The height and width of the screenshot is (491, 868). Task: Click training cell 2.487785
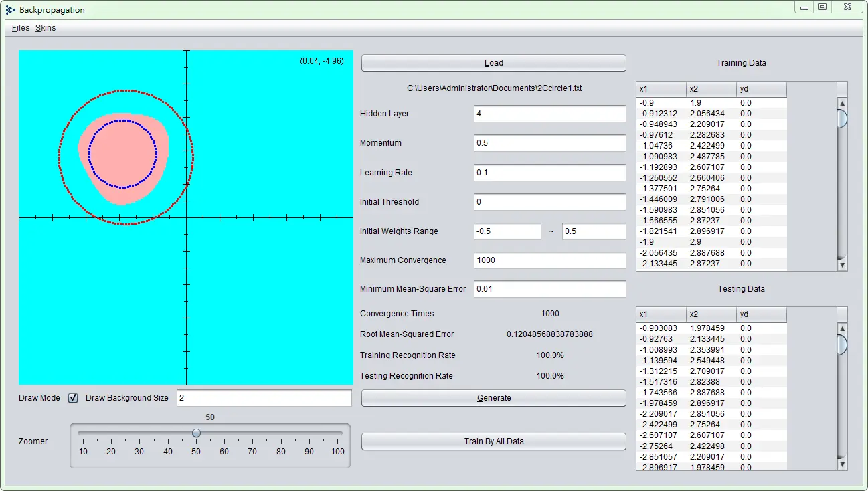711,157
